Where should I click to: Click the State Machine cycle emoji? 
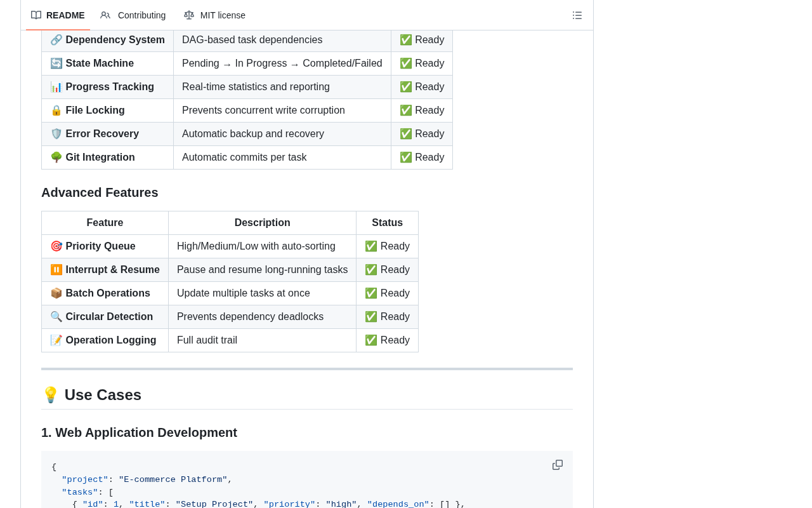[56, 63]
